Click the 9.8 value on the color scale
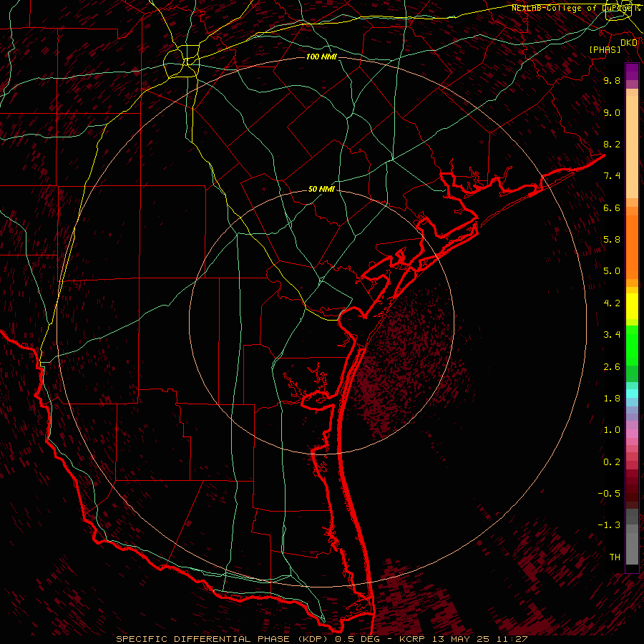644x644 pixels. click(612, 80)
